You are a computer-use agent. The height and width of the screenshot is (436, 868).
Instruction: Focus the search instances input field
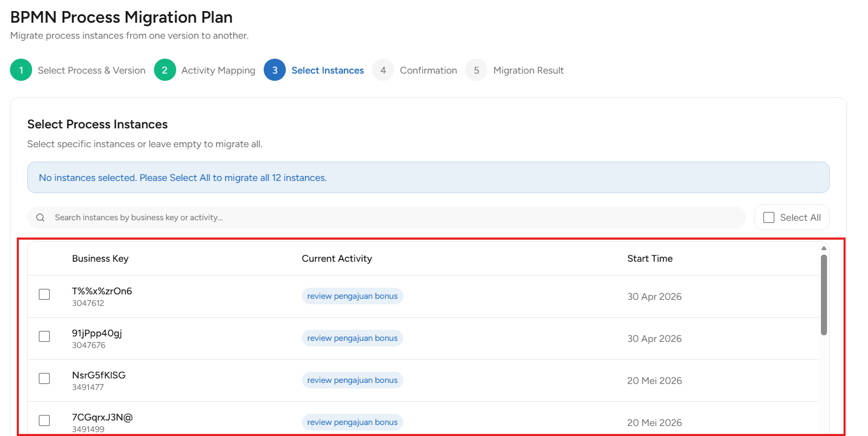(x=387, y=217)
